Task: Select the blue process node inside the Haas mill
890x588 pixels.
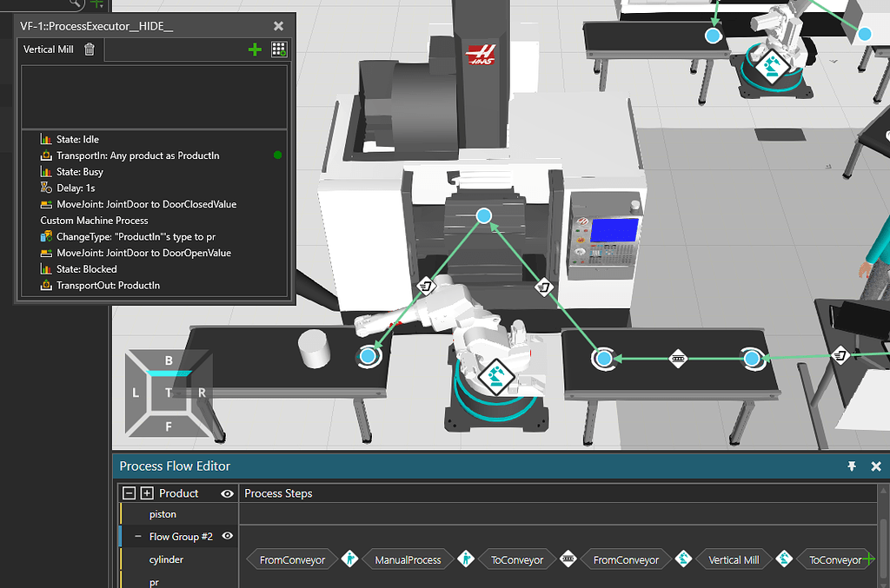Action: 483,215
